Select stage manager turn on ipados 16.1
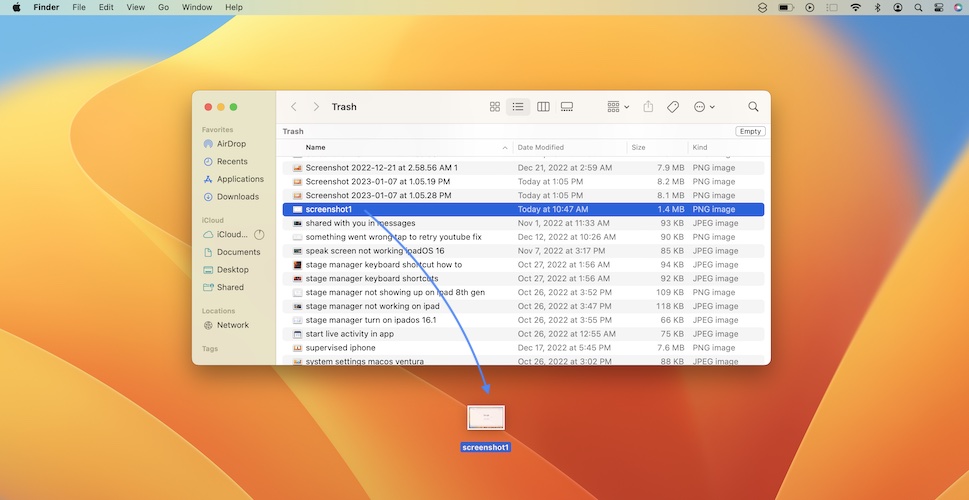This screenshot has height=500, width=969. point(523,320)
